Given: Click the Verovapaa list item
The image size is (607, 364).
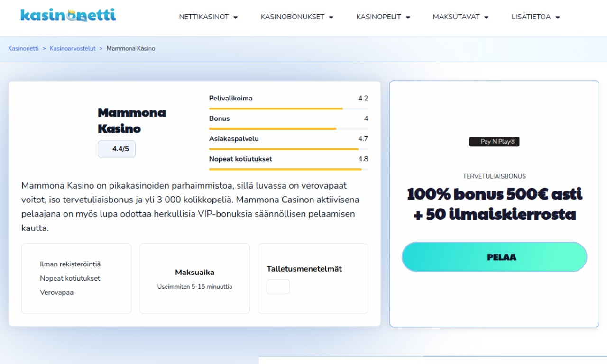Looking at the screenshot, I should [x=56, y=292].
